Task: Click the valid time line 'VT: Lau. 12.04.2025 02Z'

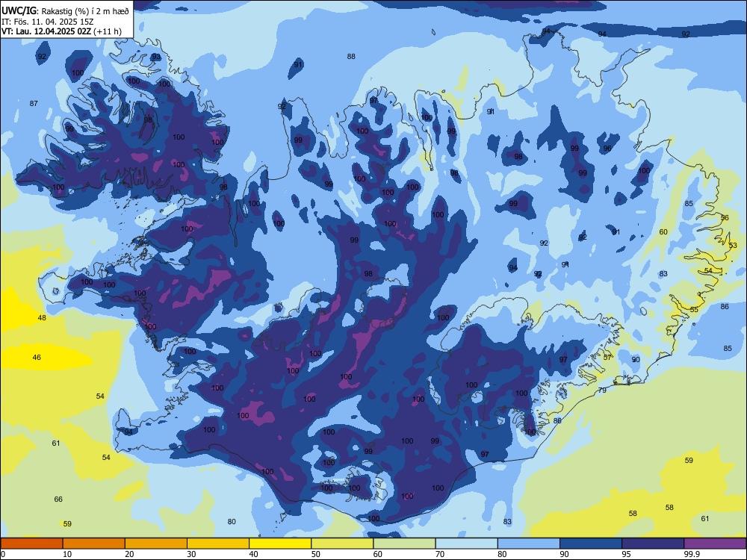Action: 46,31
